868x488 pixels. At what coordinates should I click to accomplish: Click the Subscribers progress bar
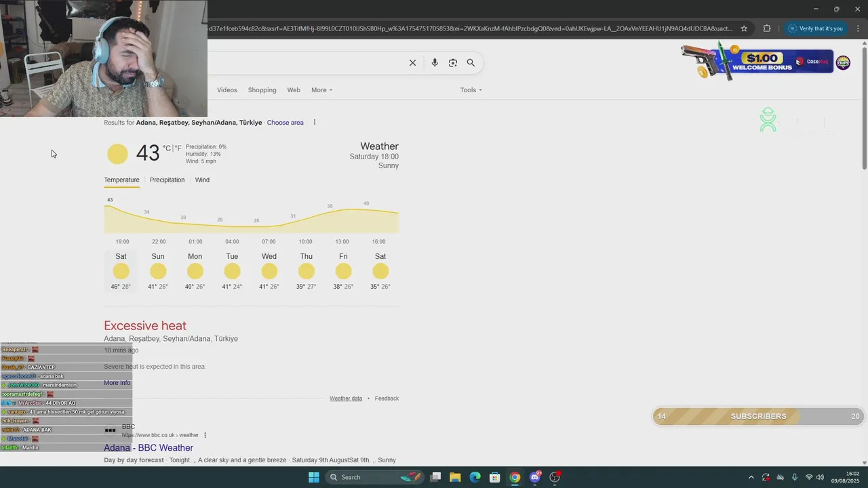tap(758, 416)
